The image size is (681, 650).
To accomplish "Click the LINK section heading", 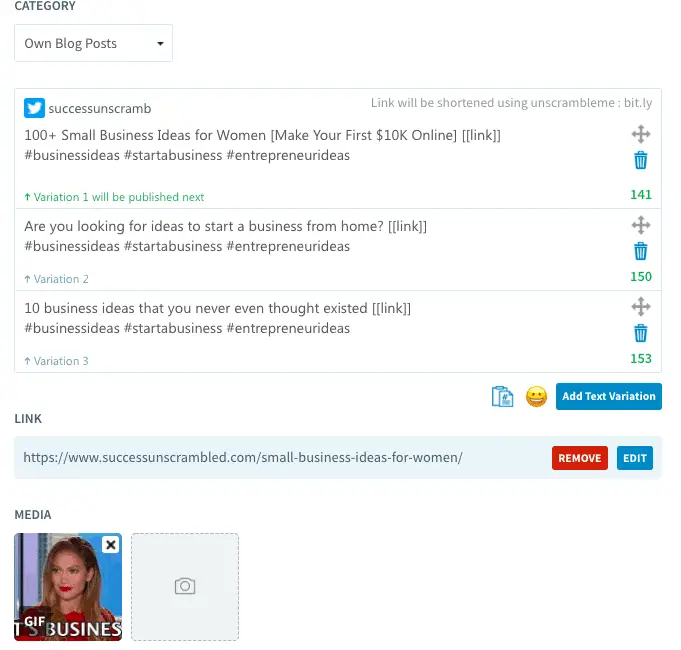I will click(x=28, y=419).
